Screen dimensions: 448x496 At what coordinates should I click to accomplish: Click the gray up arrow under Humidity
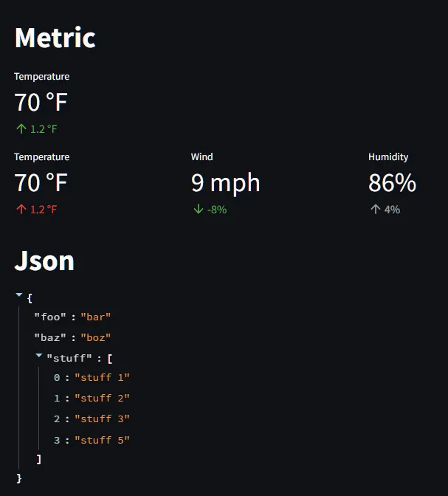coord(375,210)
